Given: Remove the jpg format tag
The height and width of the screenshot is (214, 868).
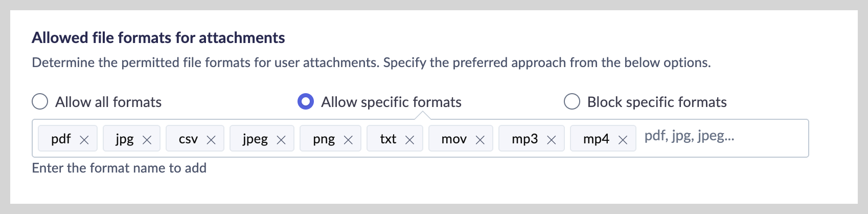Looking at the screenshot, I should pyautogui.click(x=147, y=140).
